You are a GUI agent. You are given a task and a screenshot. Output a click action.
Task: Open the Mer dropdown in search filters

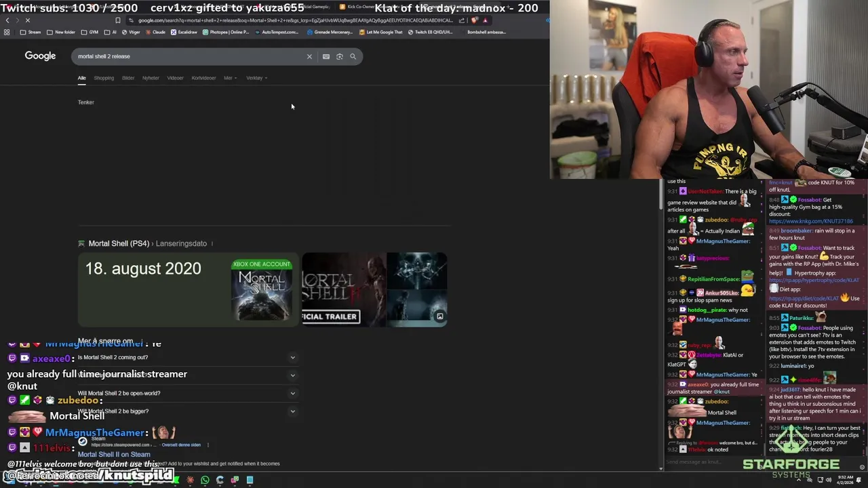point(230,78)
